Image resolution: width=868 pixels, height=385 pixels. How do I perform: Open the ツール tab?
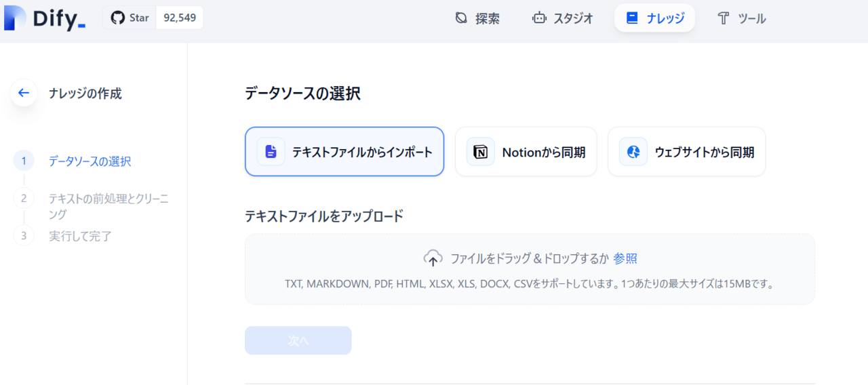[x=741, y=18]
